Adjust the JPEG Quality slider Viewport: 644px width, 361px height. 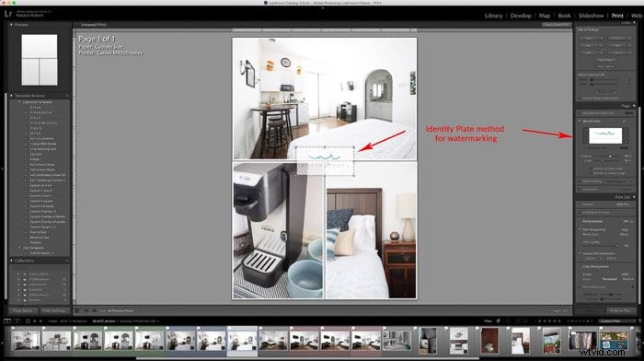pyautogui.click(x=616, y=246)
